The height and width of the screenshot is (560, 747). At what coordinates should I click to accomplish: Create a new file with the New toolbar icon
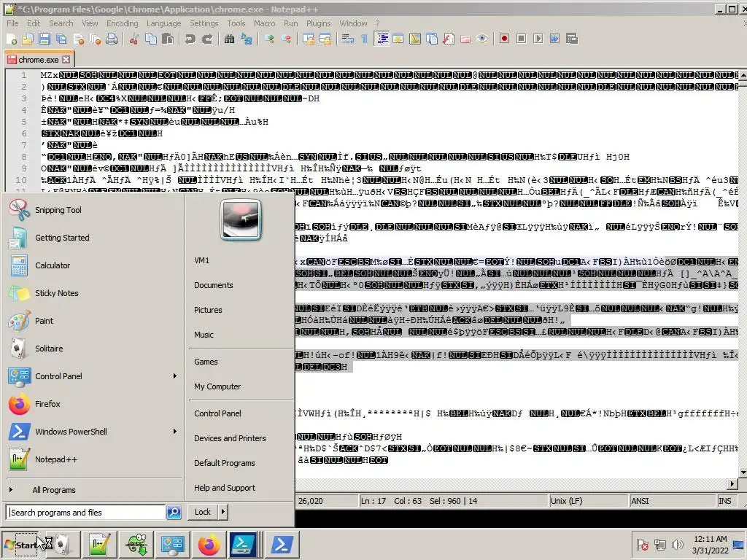pos(12,39)
